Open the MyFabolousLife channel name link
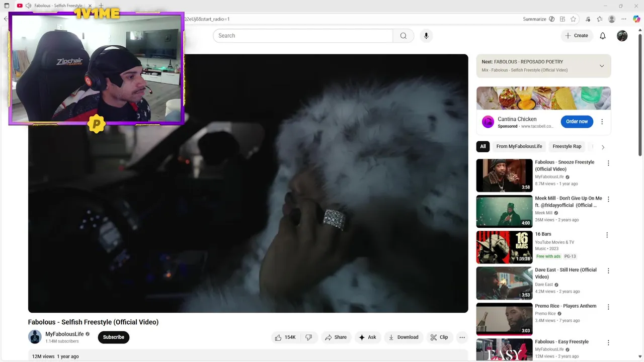 click(x=64, y=334)
